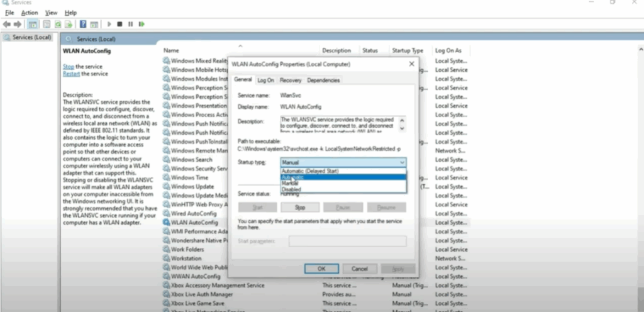Go back with the toolbar Back arrow
644x312 pixels.
(6, 25)
